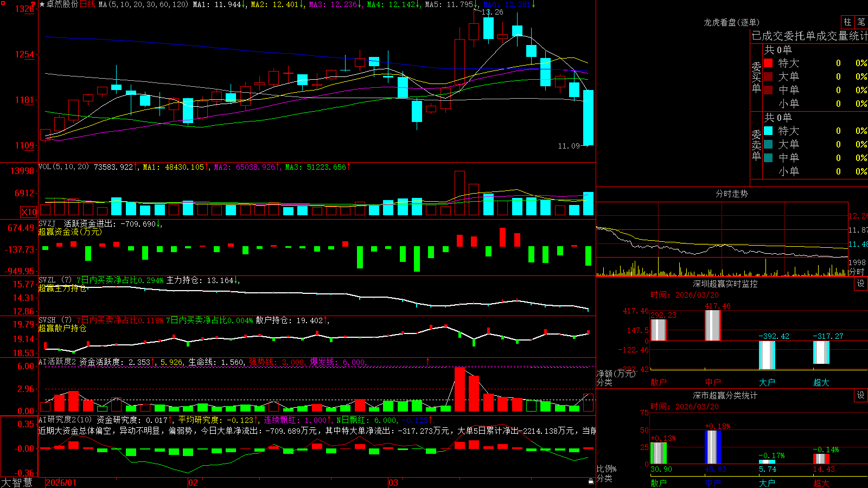Image resolution: width=868 pixels, height=488 pixels.
Task: Click the tallest red AI活跃度 bar
Action: pyautogui.click(x=459, y=389)
